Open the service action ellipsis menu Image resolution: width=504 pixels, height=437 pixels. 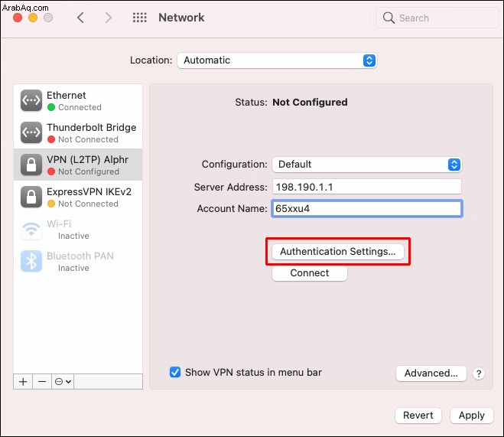63,382
